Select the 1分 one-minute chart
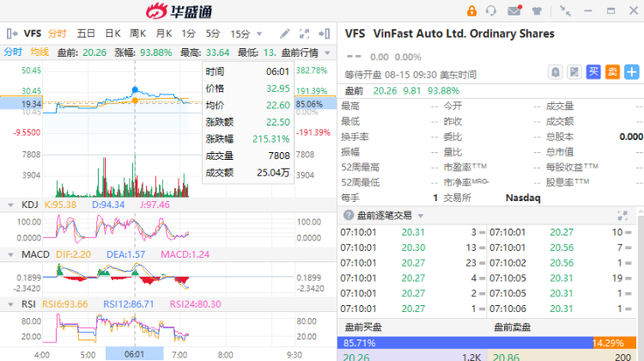The image size is (644, 361). click(189, 34)
